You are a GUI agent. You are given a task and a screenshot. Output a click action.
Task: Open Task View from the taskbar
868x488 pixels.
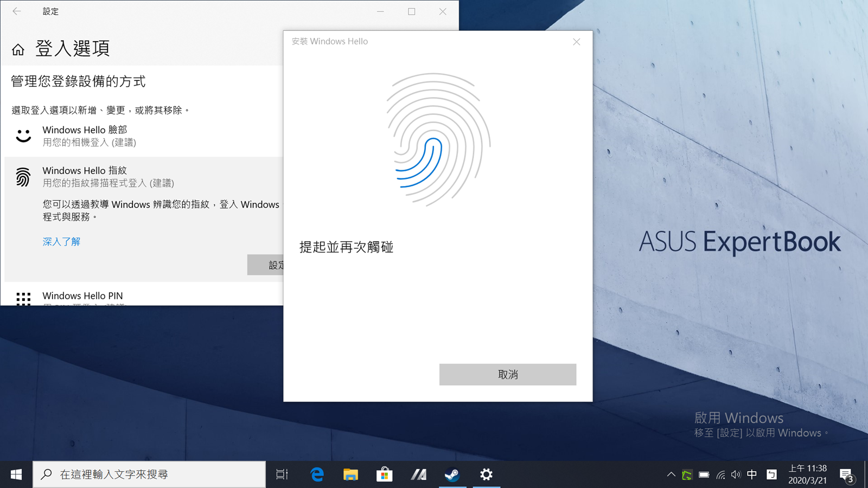coord(282,474)
